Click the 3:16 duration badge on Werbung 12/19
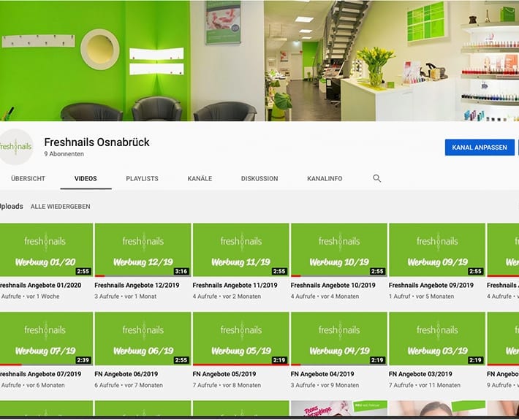The width and height of the screenshot is (519, 420). 181,272
